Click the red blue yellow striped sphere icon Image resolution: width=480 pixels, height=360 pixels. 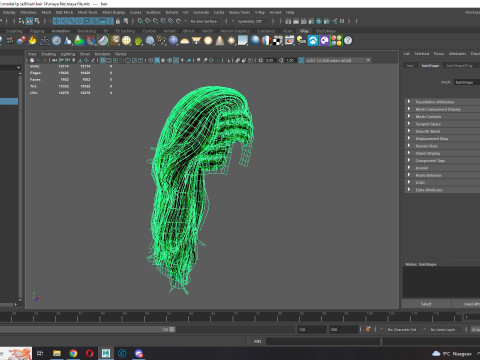(266, 41)
